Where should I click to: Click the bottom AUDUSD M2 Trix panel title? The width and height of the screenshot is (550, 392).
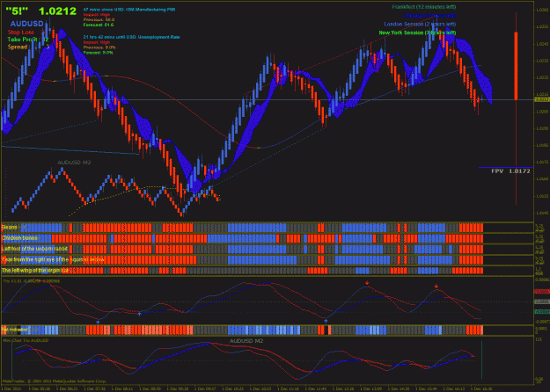click(246, 341)
